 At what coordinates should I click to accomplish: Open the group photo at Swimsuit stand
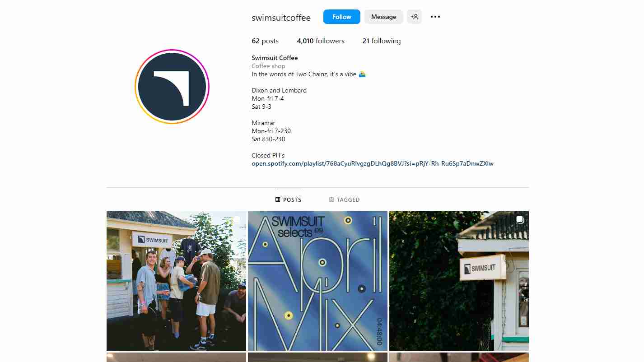pos(176,281)
